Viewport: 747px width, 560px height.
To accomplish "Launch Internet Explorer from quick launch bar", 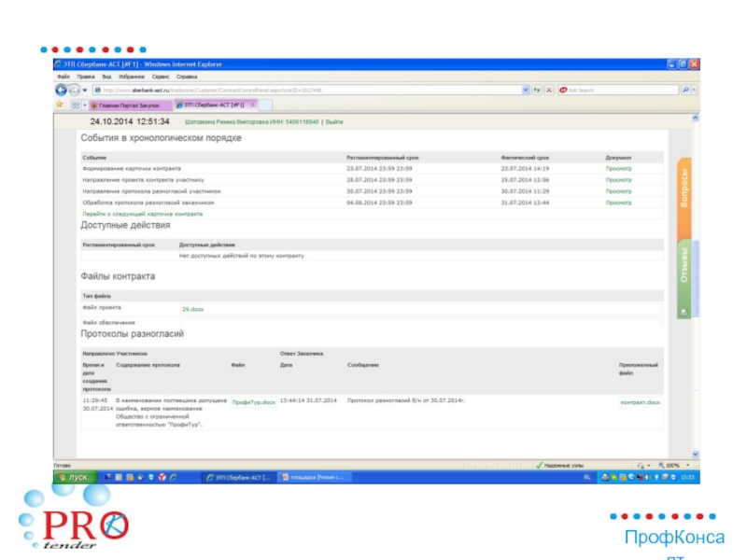I will pyautogui.click(x=173, y=477).
